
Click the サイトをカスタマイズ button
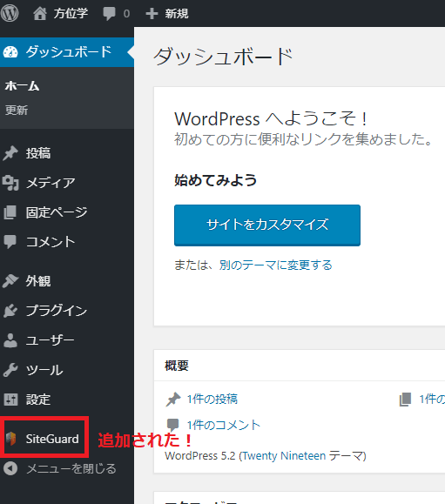point(267,225)
